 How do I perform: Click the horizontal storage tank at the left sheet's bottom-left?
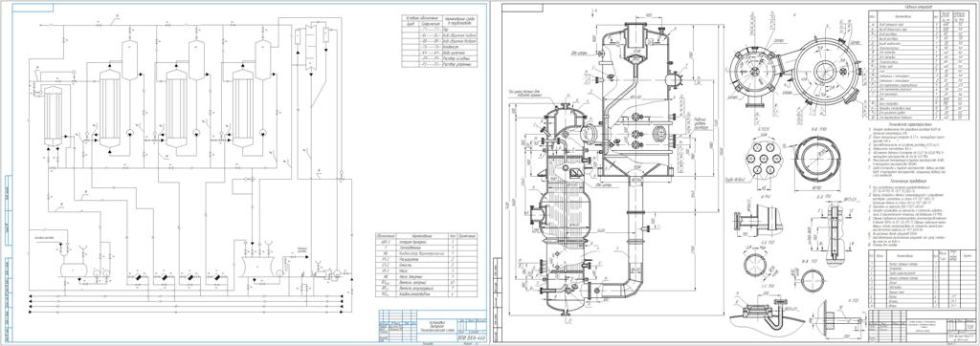(75, 269)
